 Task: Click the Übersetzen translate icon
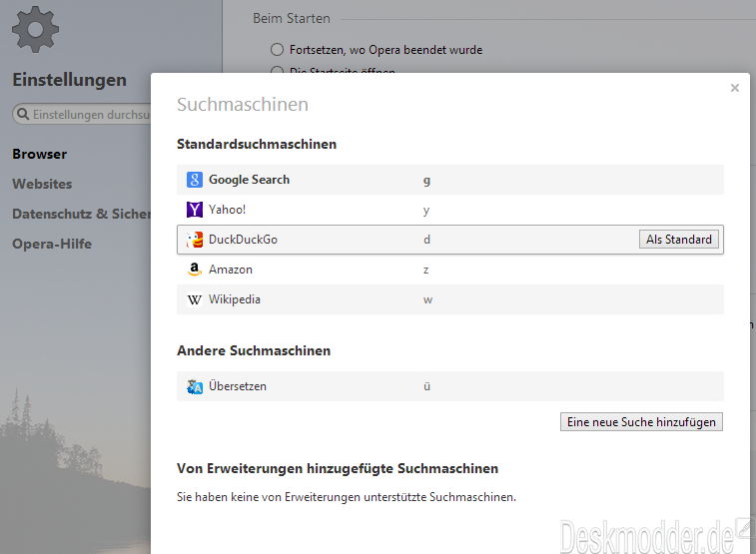[x=195, y=386]
